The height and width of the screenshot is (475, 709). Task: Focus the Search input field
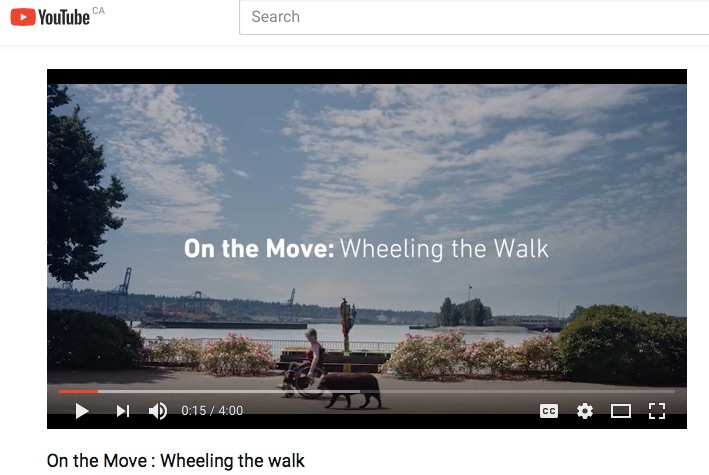tap(474, 17)
